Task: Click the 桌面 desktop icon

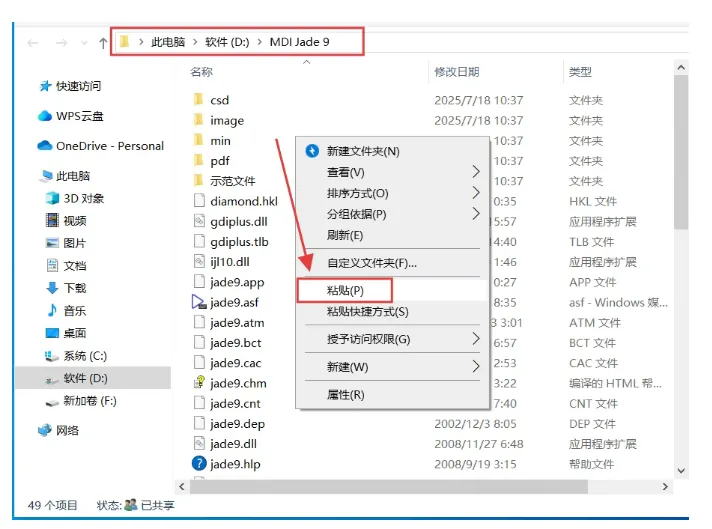Action: 52,333
